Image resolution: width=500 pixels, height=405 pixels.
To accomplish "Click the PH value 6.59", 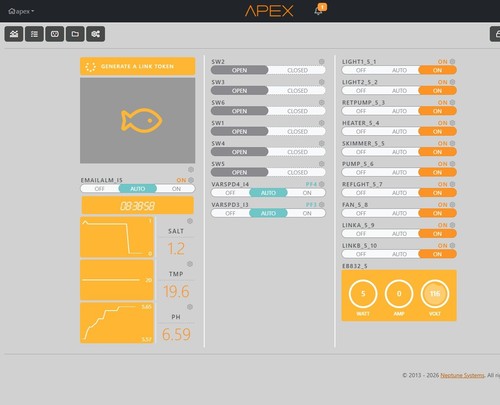I will (176, 334).
